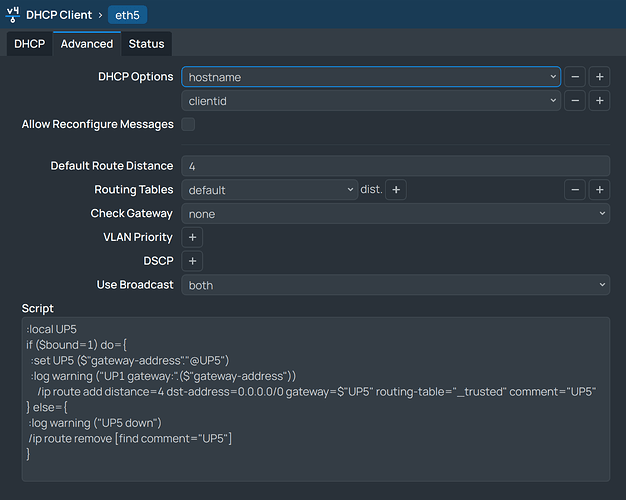This screenshot has width=626, height=500.
Task: Add distance to the routing table entry
Action: (395, 190)
